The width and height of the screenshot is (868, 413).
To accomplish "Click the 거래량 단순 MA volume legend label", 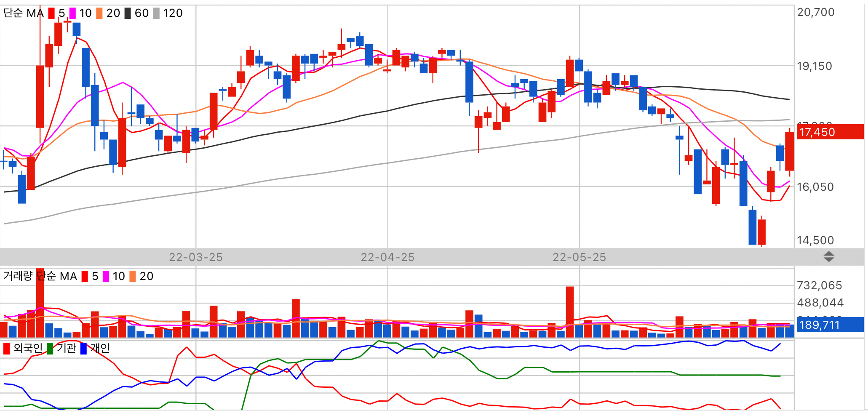I will [40, 276].
